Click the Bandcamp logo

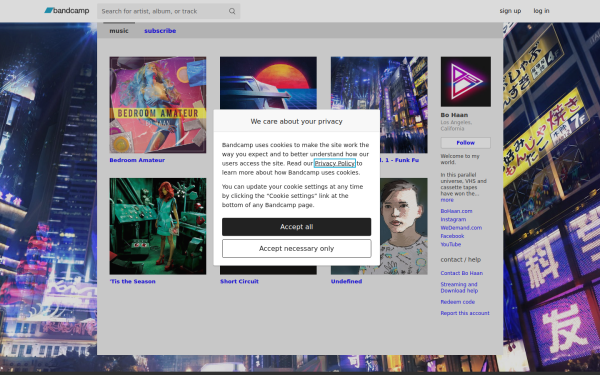67,11
